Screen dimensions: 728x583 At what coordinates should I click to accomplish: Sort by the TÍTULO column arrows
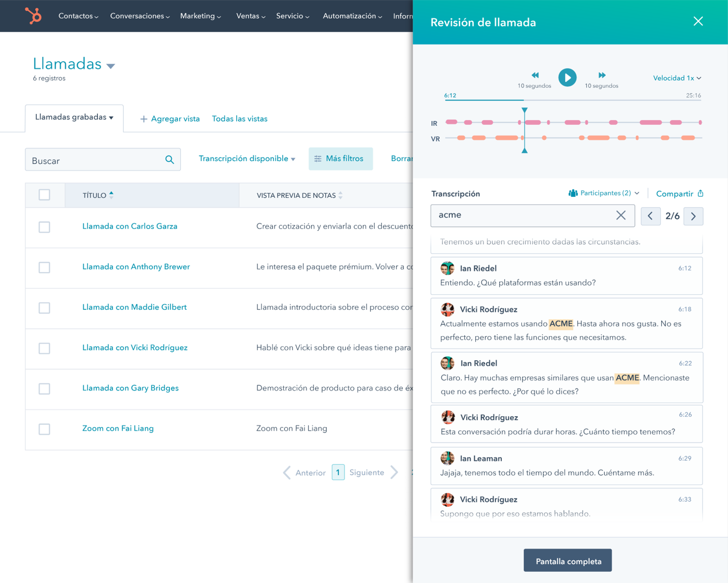pyautogui.click(x=111, y=195)
